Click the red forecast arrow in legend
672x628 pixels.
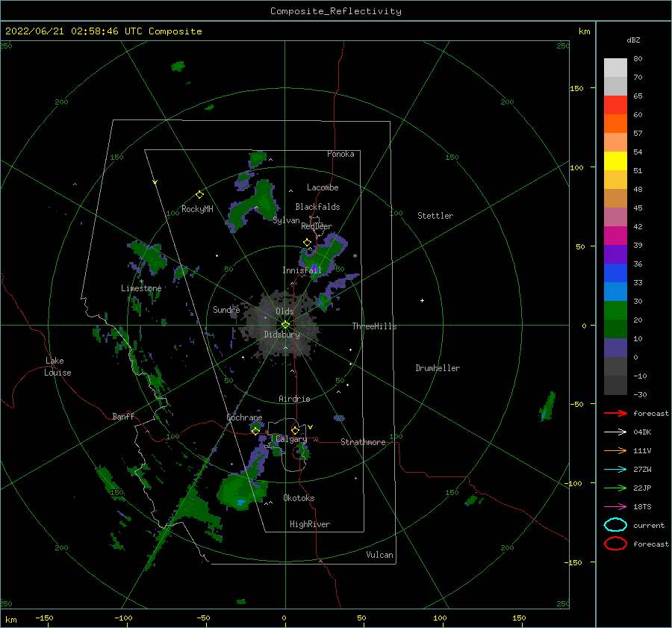615,413
